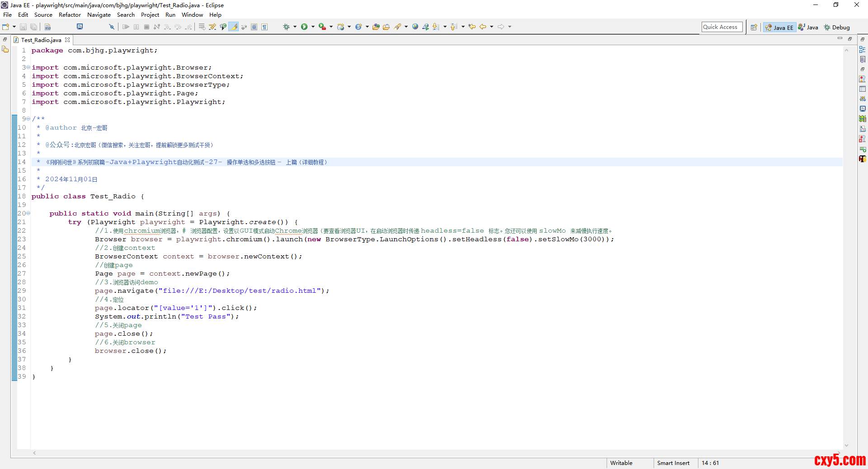Open the Run button dropdown arrow
The image size is (868, 469).
[x=313, y=27]
